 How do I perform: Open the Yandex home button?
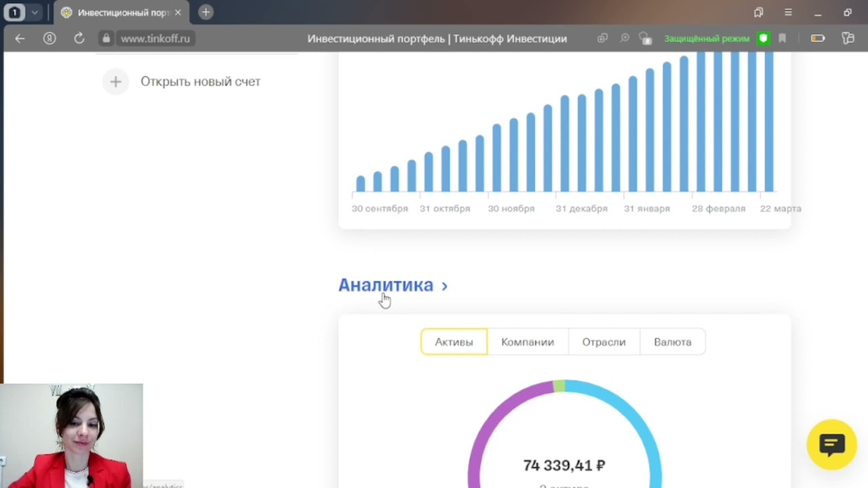[x=50, y=39]
